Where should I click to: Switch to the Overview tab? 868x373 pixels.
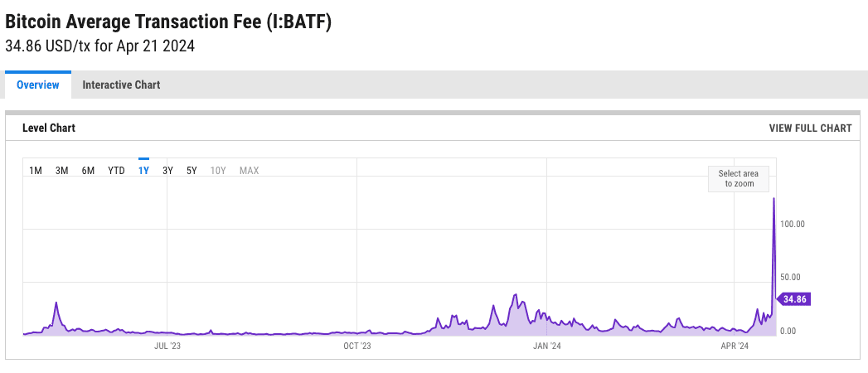pos(37,85)
